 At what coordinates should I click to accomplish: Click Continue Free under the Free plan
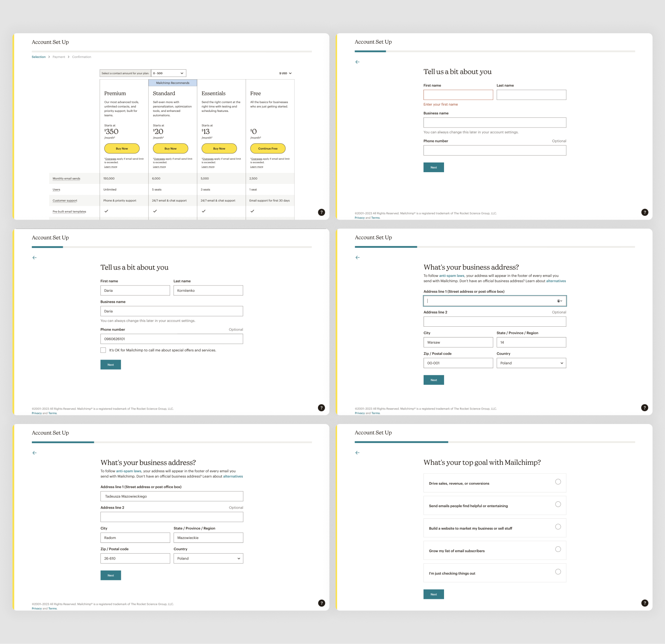(268, 149)
